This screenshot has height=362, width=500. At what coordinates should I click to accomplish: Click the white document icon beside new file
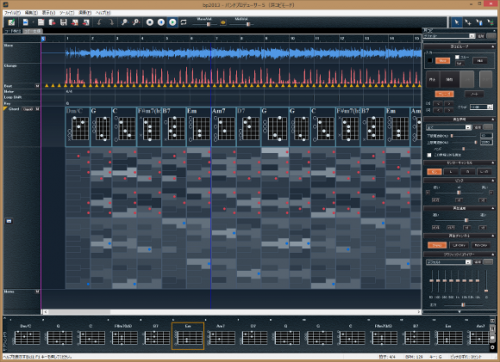coord(41,22)
